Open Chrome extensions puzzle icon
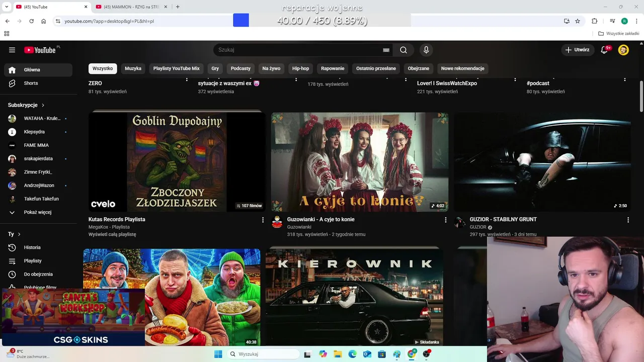The width and height of the screenshot is (644, 362). click(594, 21)
